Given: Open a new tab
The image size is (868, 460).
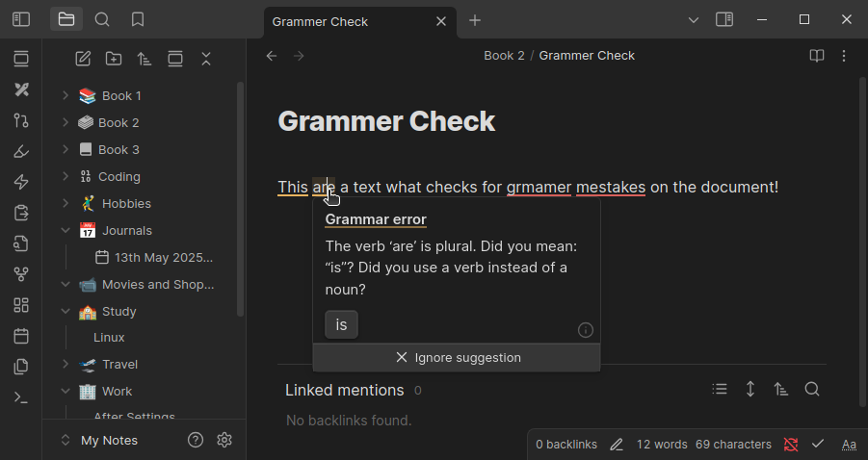Looking at the screenshot, I should click(475, 20).
